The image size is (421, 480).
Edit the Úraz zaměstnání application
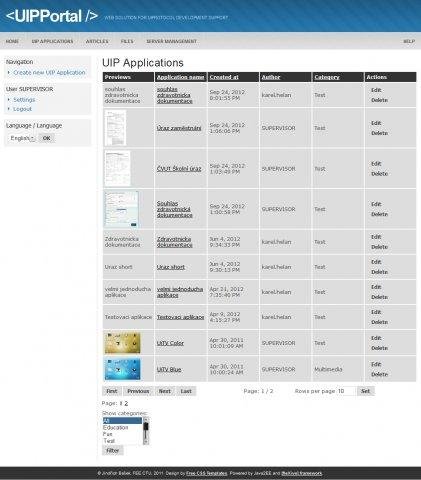[x=376, y=123]
